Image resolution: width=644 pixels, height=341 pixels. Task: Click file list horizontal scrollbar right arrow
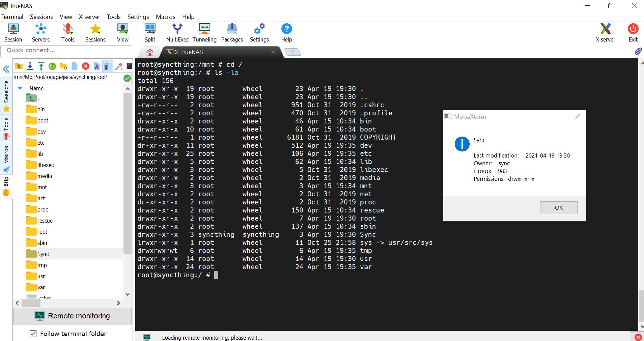(x=118, y=303)
